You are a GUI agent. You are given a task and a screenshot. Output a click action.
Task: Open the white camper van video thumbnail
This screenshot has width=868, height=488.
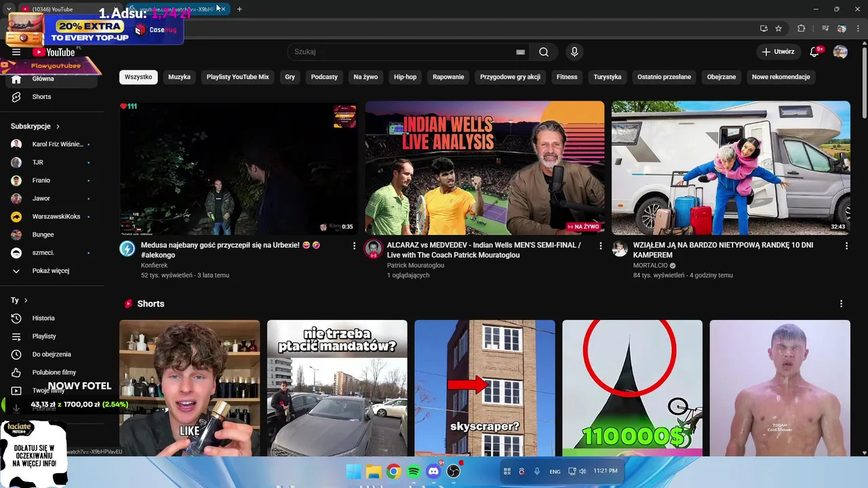(731, 168)
